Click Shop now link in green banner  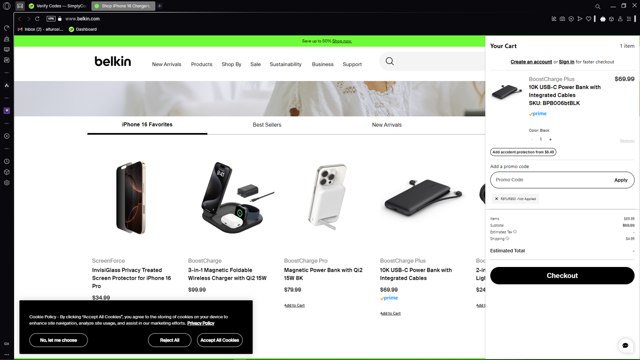(342, 41)
